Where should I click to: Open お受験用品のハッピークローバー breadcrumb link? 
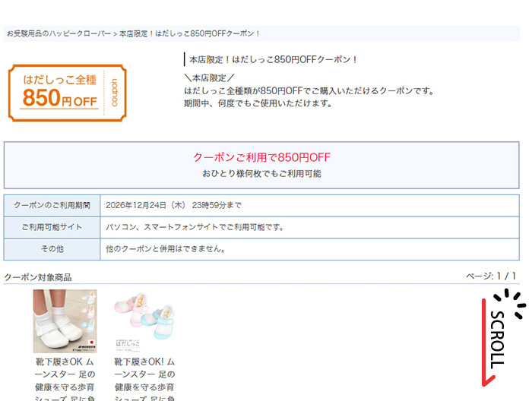[x=59, y=33]
